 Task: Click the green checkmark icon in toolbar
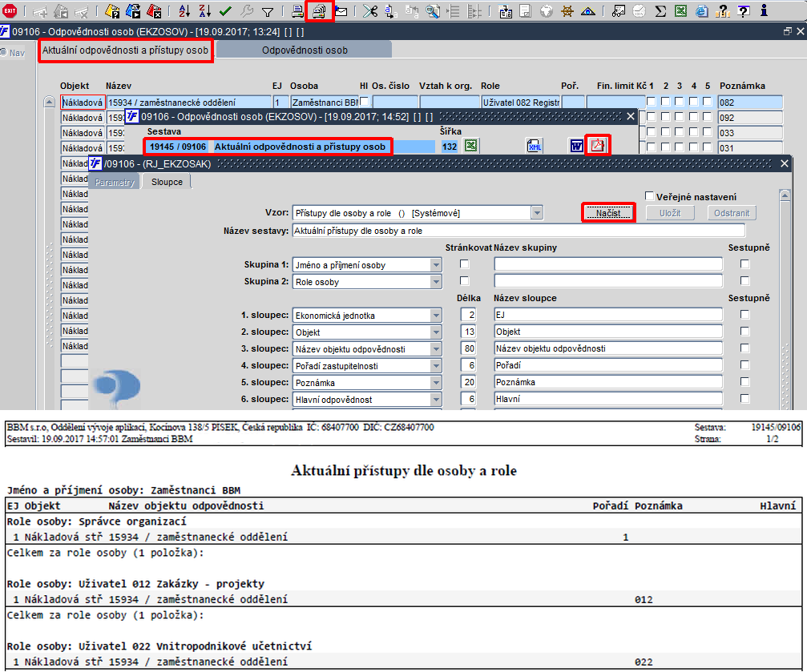click(225, 11)
